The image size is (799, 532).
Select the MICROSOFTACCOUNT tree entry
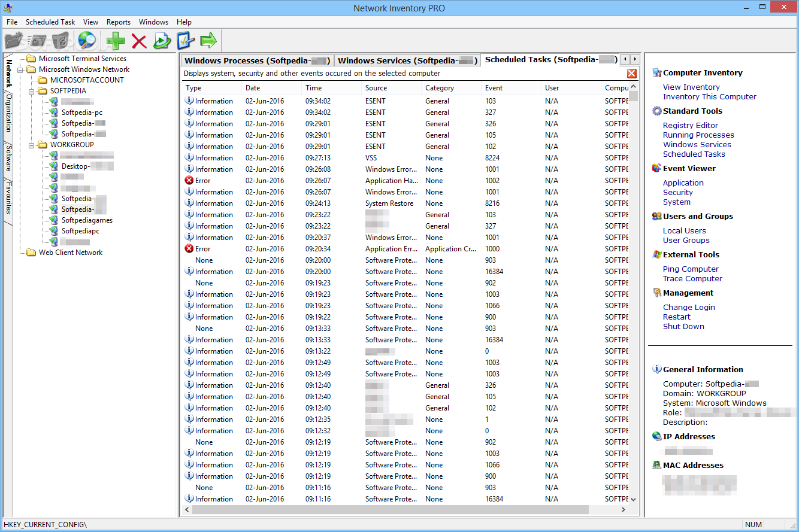pyautogui.click(x=87, y=80)
